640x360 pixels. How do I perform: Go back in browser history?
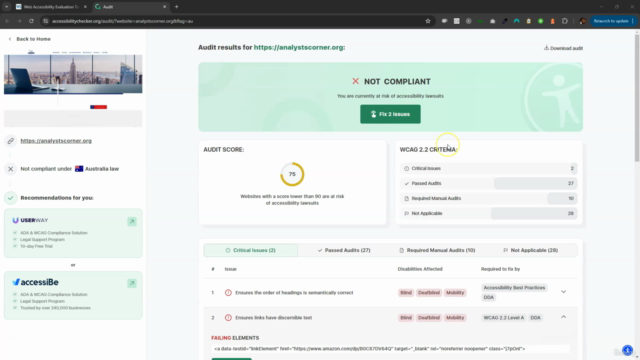pyautogui.click(x=7, y=21)
